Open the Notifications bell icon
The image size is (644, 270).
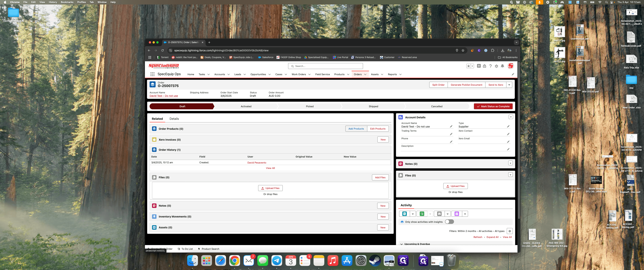point(502,66)
